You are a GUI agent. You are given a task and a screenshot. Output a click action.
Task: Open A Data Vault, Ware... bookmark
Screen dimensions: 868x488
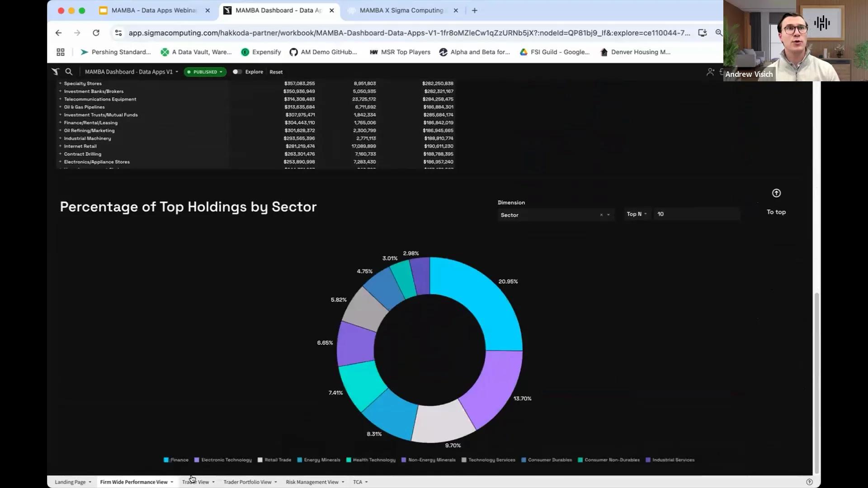(x=196, y=52)
